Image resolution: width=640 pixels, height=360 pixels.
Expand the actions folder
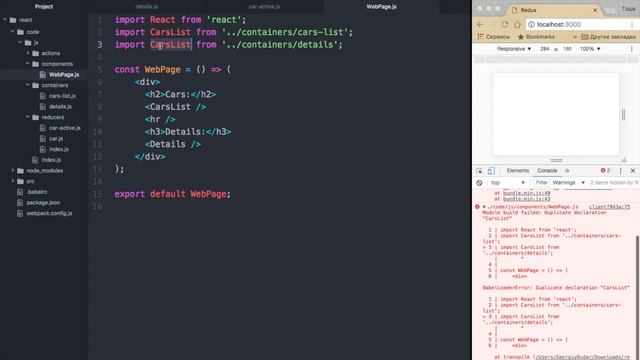click(28, 53)
